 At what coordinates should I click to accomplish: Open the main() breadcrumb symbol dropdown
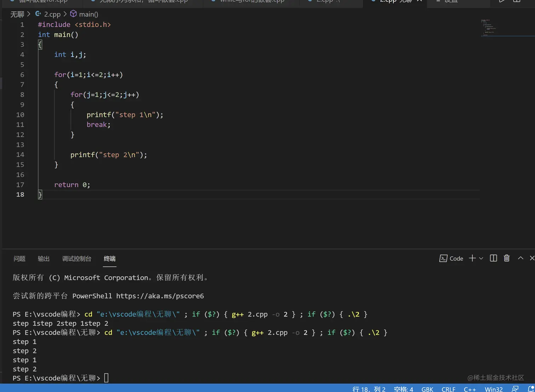coord(89,14)
